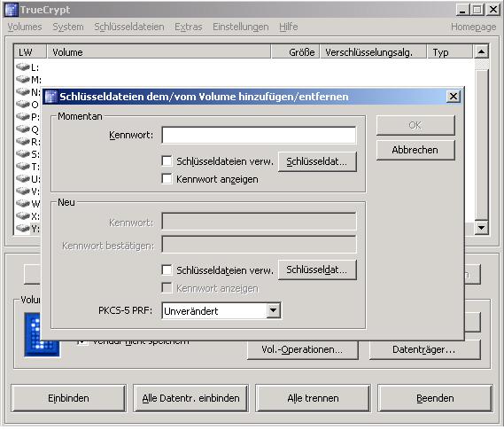504x430 pixels.
Task: Sort by the Größe column header
Action: coord(295,51)
